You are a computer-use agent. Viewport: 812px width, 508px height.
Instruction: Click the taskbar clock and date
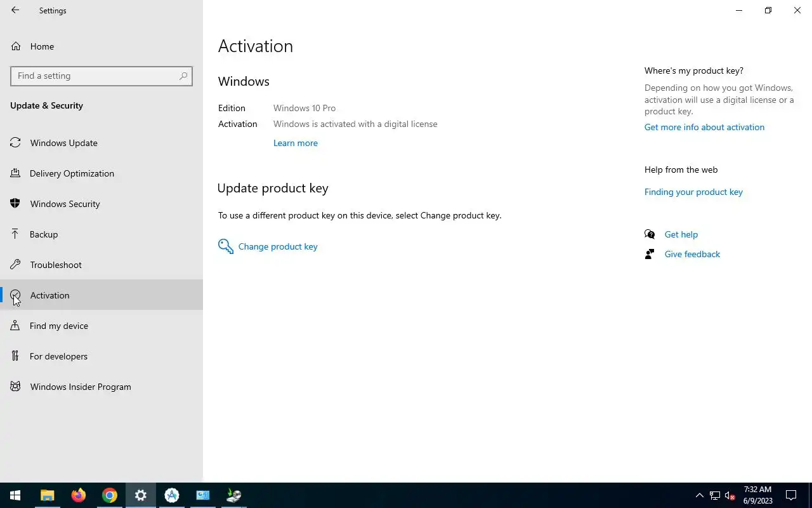(757, 495)
